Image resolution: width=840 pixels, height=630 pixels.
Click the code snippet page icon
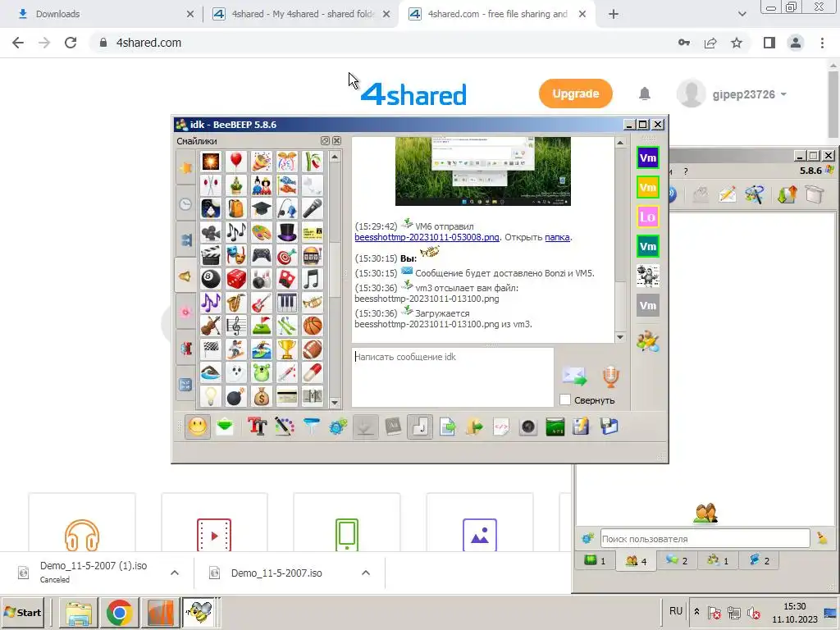pos(501,427)
